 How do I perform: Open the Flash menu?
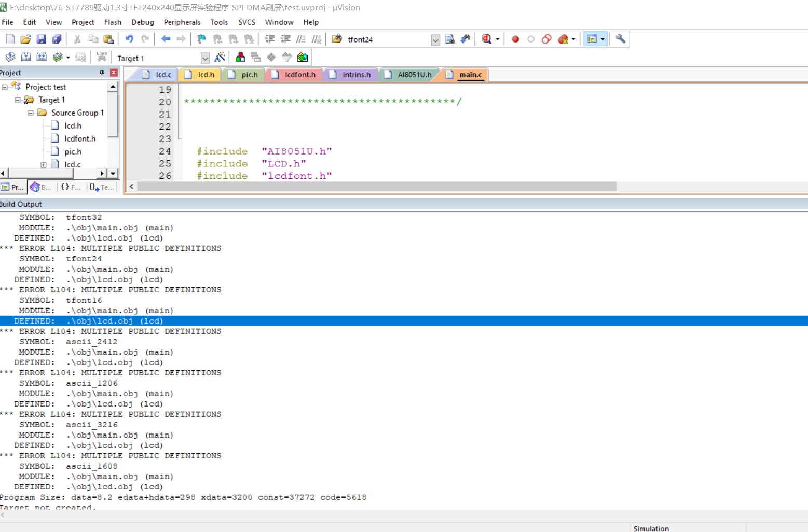click(113, 22)
